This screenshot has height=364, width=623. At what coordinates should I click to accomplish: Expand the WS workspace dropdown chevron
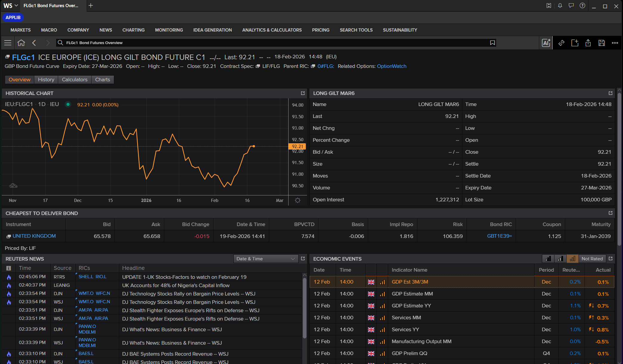coord(16,6)
